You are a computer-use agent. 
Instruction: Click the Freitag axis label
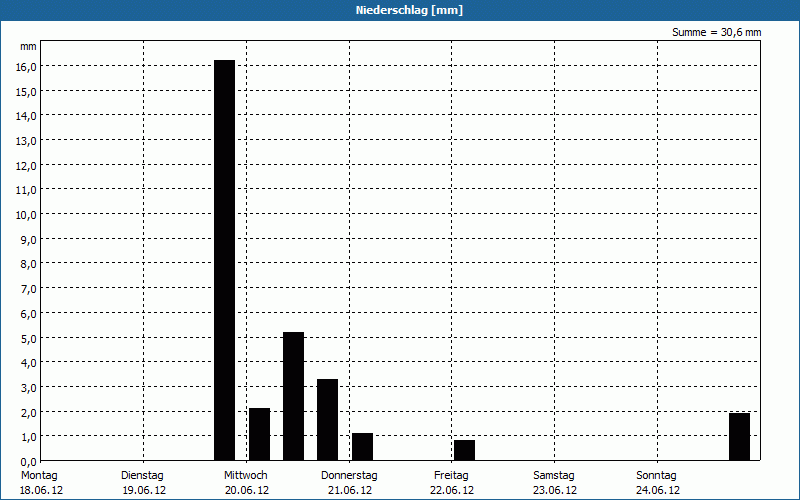click(451, 476)
